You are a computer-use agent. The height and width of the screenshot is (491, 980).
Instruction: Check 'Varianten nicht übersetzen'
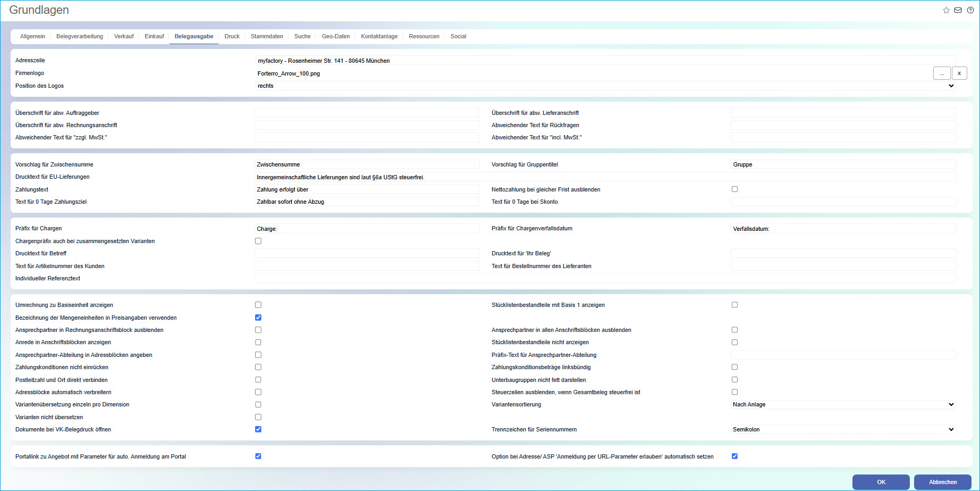coord(258,417)
